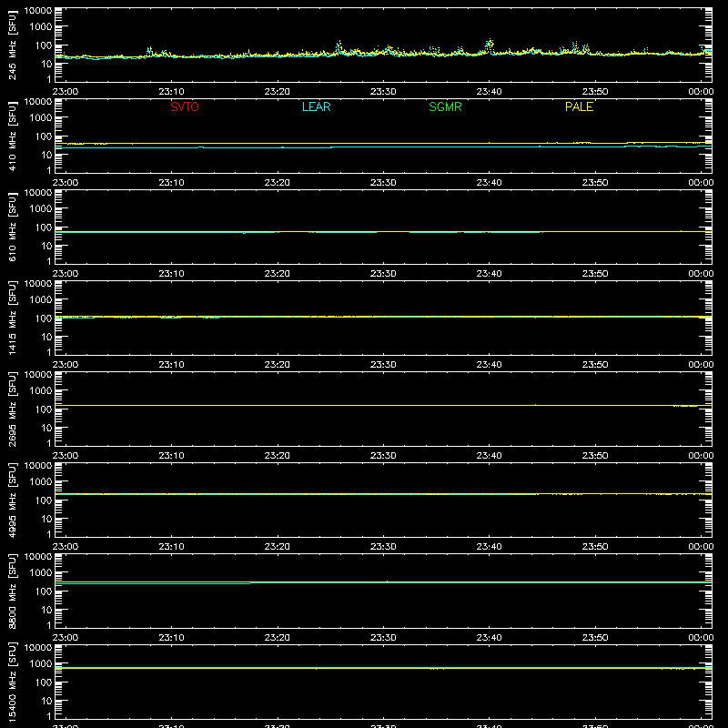
Task: Click 23:40 tick label under 1415 MHz plot
Action: tap(489, 365)
